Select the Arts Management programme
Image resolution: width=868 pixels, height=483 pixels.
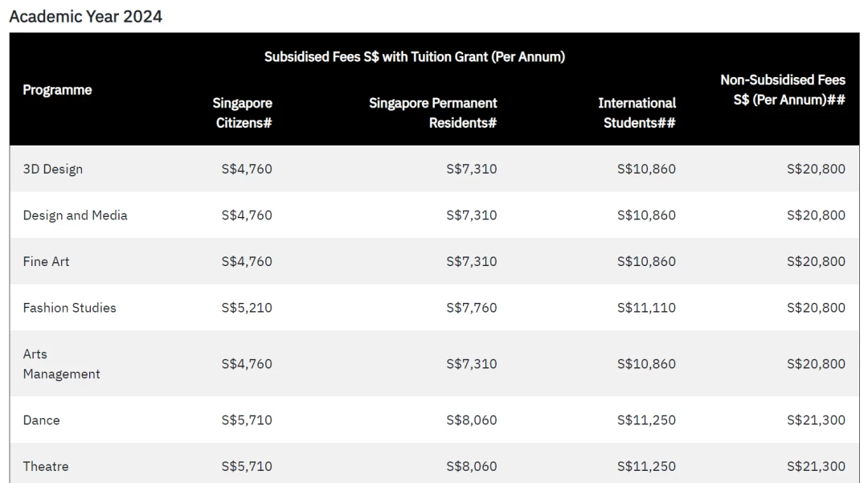61,364
